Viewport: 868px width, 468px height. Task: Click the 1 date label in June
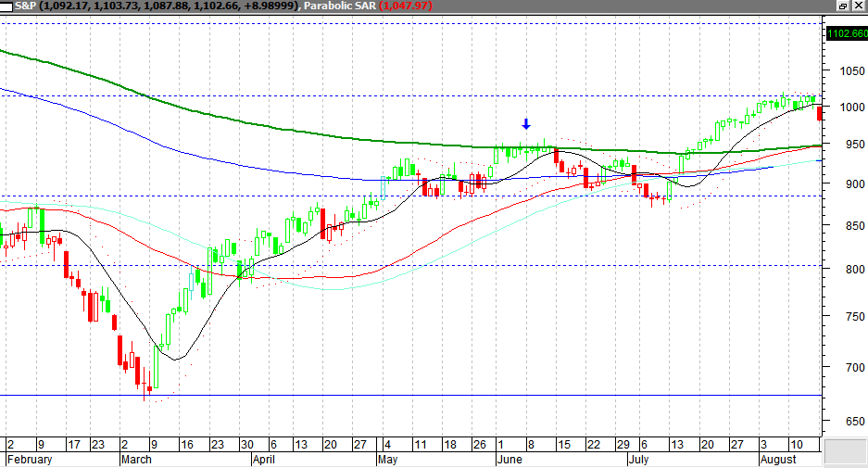point(500,445)
